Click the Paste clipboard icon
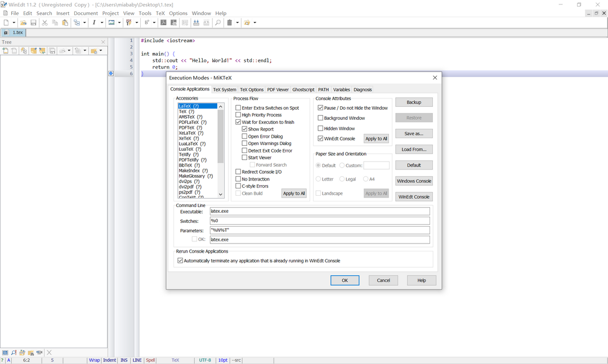The image size is (608, 364). click(x=65, y=23)
